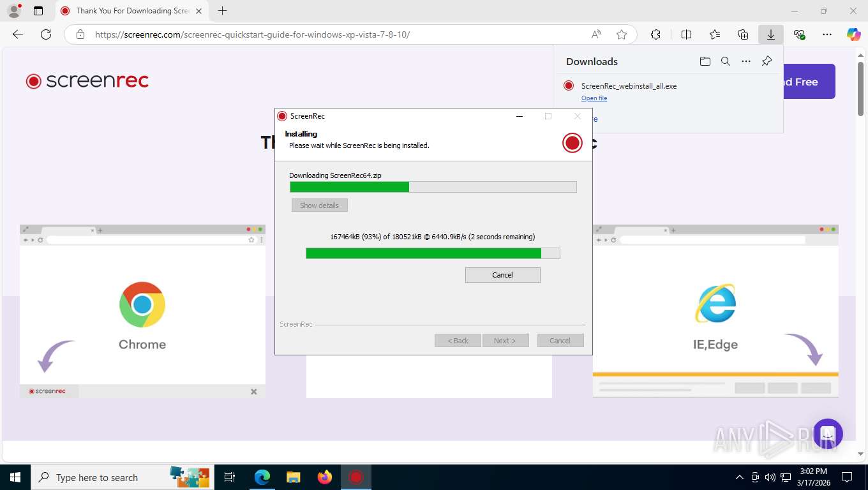Click the Chrome instructions image
Screen dimensions: 868x490
coord(142,311)
